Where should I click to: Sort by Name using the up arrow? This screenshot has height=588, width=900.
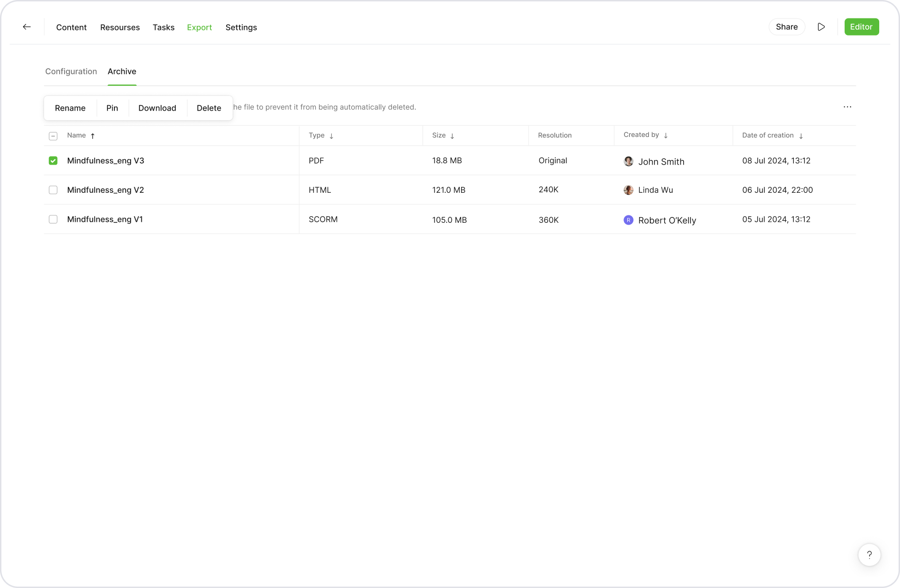click(93, 136)
